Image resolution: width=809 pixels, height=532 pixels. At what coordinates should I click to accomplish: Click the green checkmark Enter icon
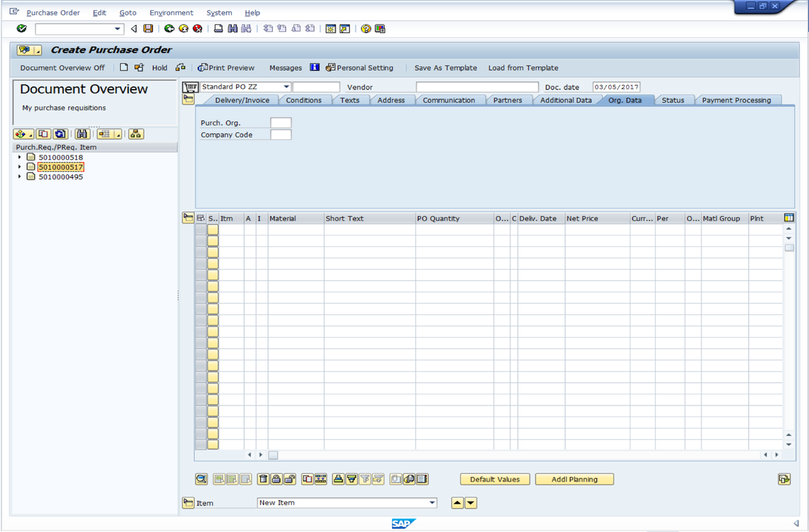click(x=21, y=28)
